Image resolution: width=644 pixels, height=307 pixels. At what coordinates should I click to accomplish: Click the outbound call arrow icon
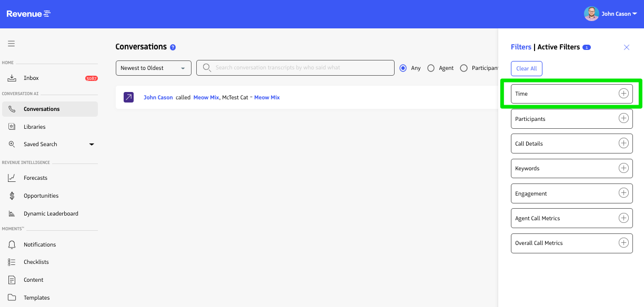tap(128, 97)
